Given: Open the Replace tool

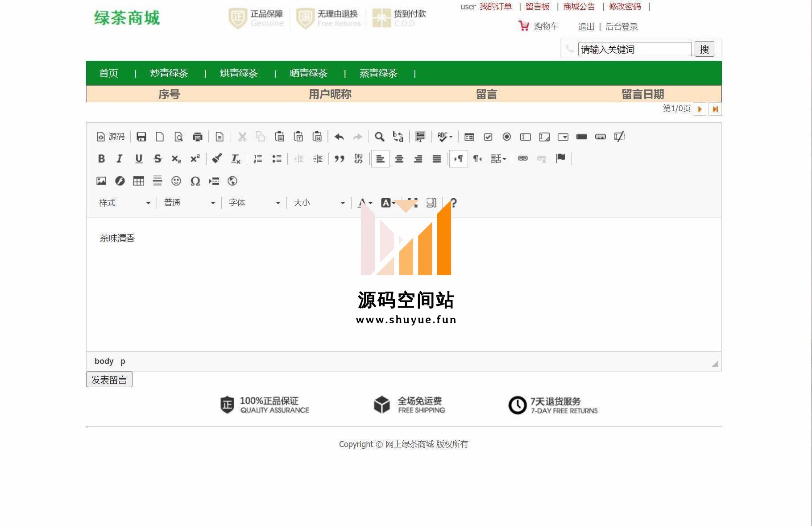Looking at the screenshot, I should (x=398, y=137).
